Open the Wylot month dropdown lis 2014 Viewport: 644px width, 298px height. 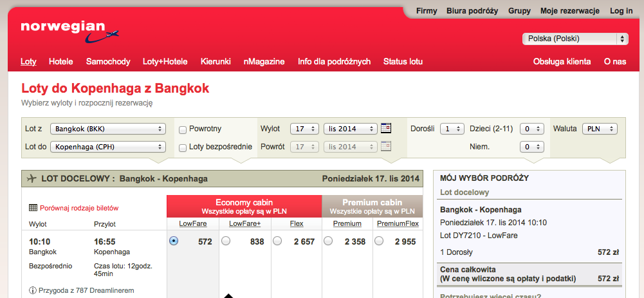351,129
